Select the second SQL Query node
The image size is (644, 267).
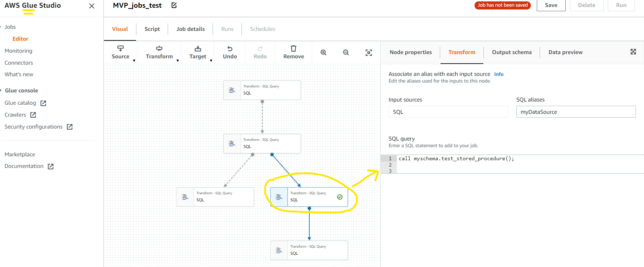tap(262, 143)
